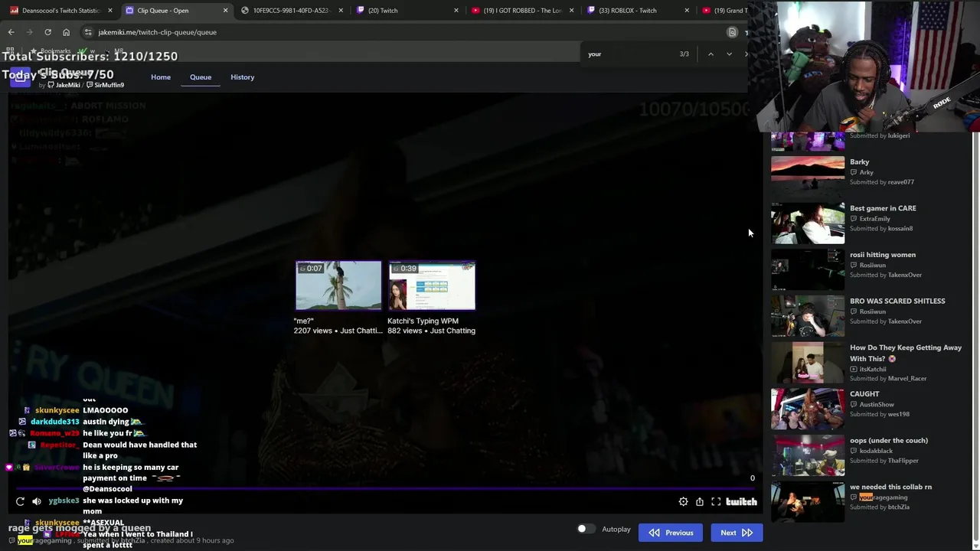
Task: Open the browser home page icon
Action: [x=66, y=32]
